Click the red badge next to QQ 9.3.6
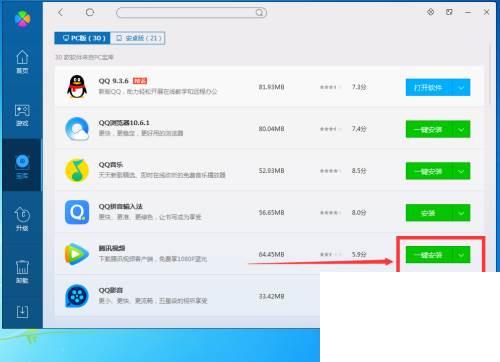This screenshot has width=500, height=362. pyautogui.click(x=140, y=81)
